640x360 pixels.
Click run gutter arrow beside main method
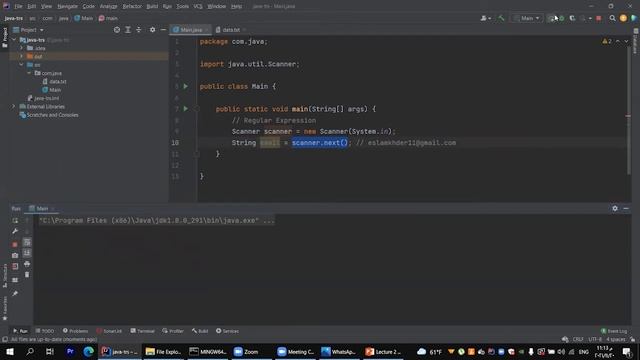tap(186, 109)
